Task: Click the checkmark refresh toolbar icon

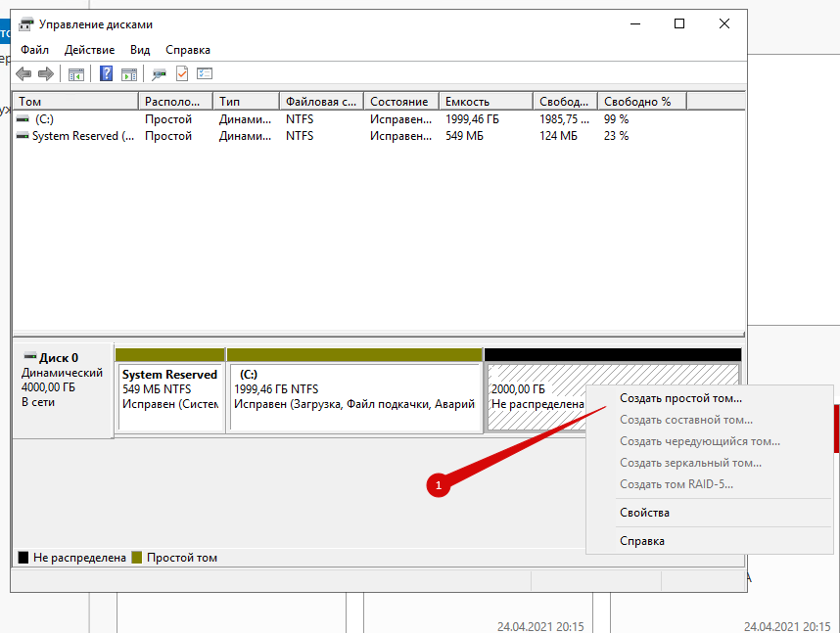Action: click(182, 72)
